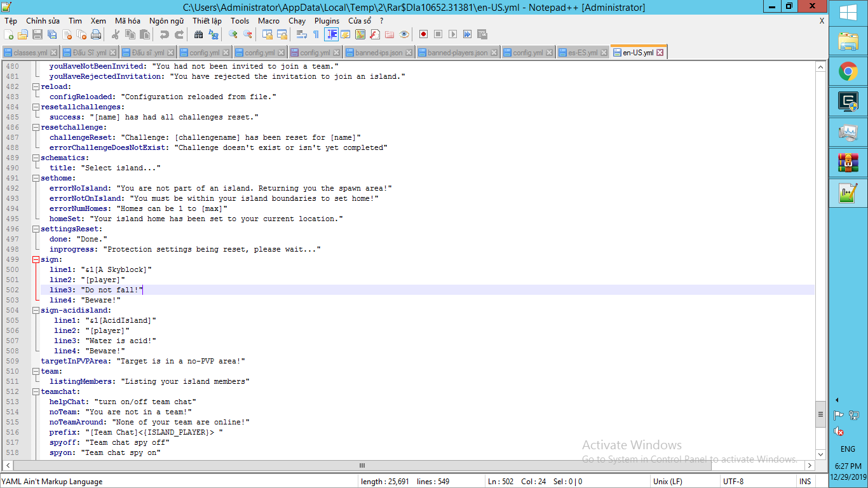
Task: Click the Paste toolbar icon
Action: pos(145,34)
